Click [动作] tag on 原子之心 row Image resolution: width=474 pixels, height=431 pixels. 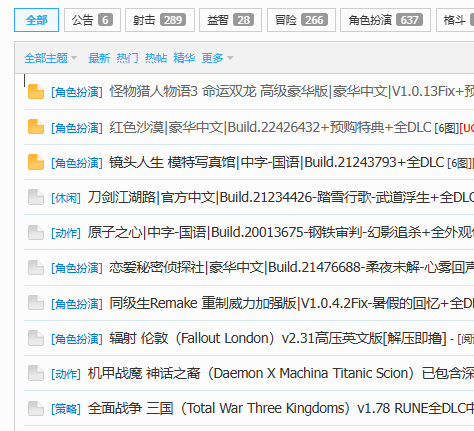coord(66,233)
